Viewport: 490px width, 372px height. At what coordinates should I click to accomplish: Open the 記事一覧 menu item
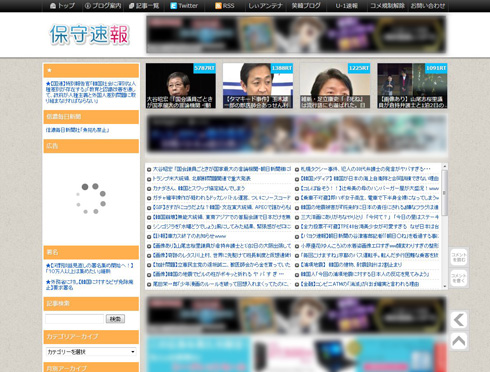[x=144, y=6]
